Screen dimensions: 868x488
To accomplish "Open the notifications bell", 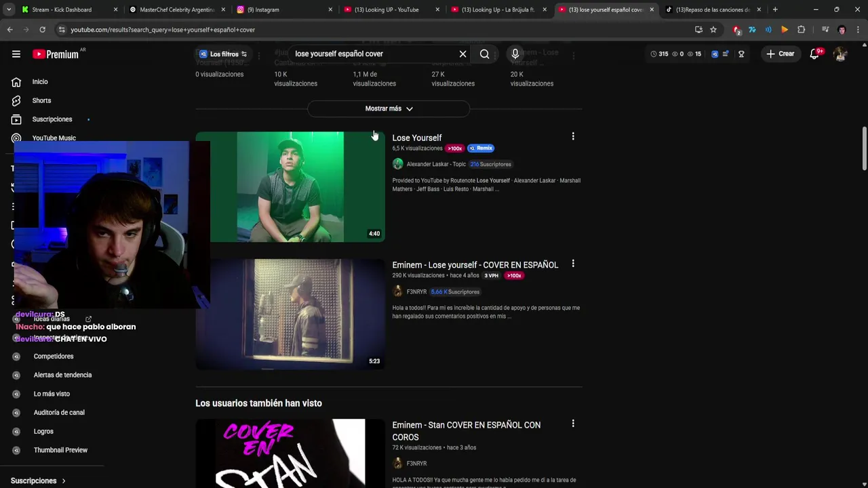I will [x=815, y=54].
